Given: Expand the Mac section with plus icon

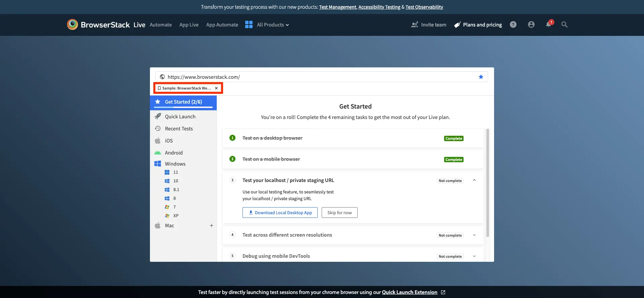Looking at the screenshot, I should 211,226.
